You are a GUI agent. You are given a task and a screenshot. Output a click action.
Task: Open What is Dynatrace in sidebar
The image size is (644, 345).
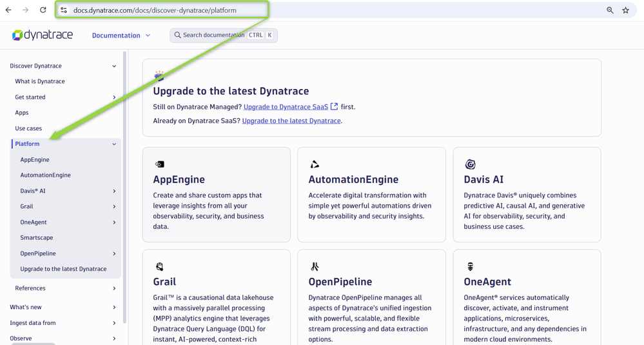pos(40,81)
